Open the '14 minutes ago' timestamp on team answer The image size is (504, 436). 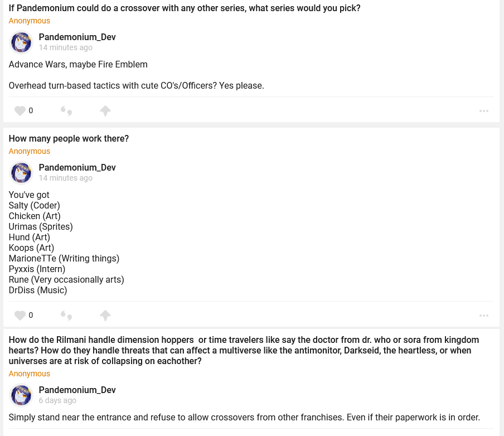65,178
